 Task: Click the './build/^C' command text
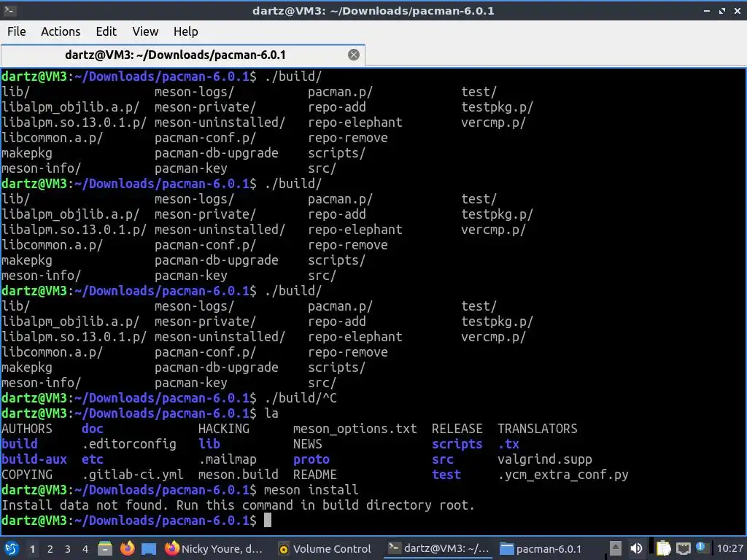[301, 398]
